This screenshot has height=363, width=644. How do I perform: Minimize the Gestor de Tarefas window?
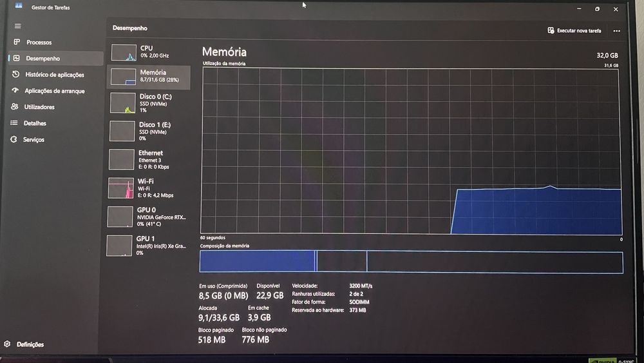pyautogui.click(x=579, y=8)
